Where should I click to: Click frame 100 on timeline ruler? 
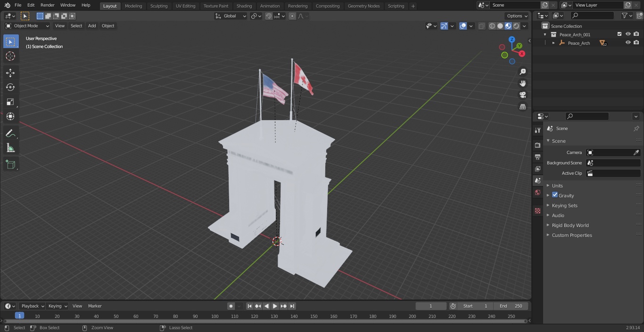(215, 316)
